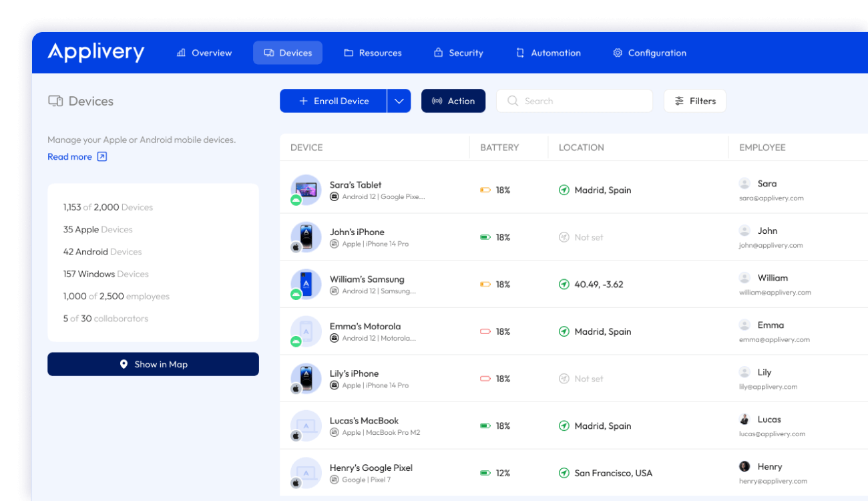The image size is (868, 501).
Task: Open the Security tab
Action: coord(458,53)
